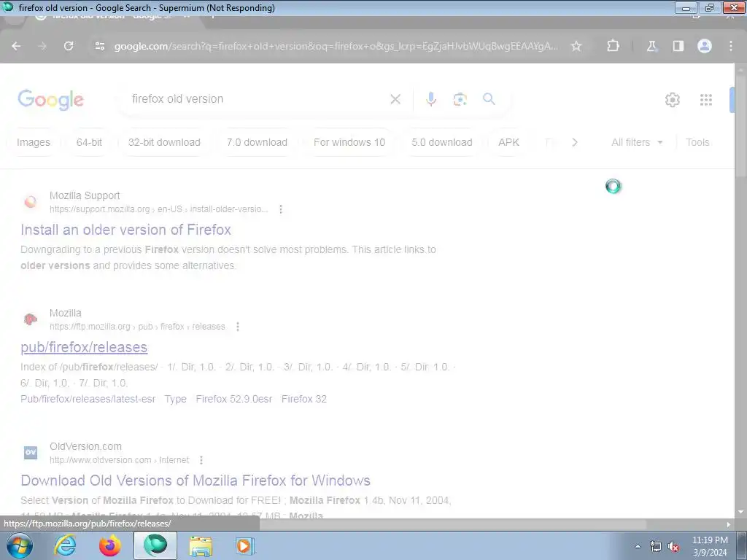The width and height of the screenshot is (747, 560).
Task: Open the Firefox 32 sublink
Action: [x=304, y=399]
